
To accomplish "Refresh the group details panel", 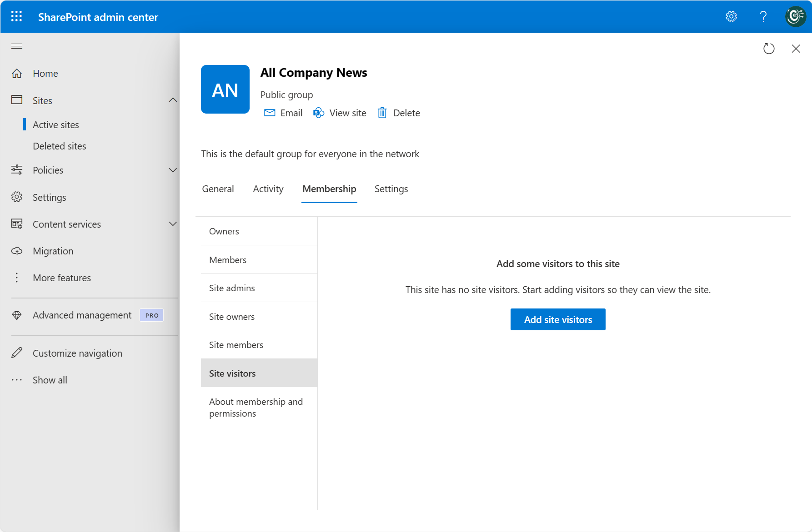I will tap(769, 49).
